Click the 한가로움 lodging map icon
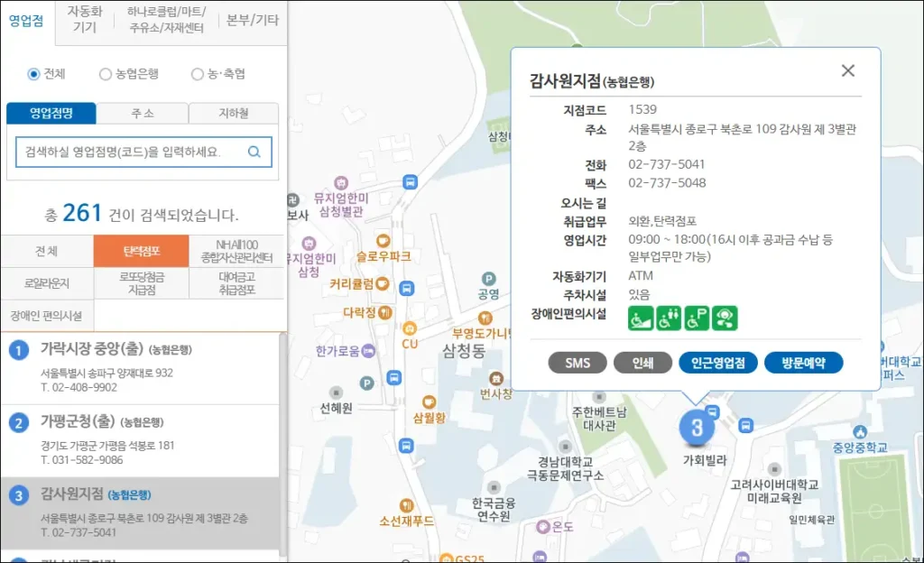This screenshot has height=563, width=924. tap(368, 351)
